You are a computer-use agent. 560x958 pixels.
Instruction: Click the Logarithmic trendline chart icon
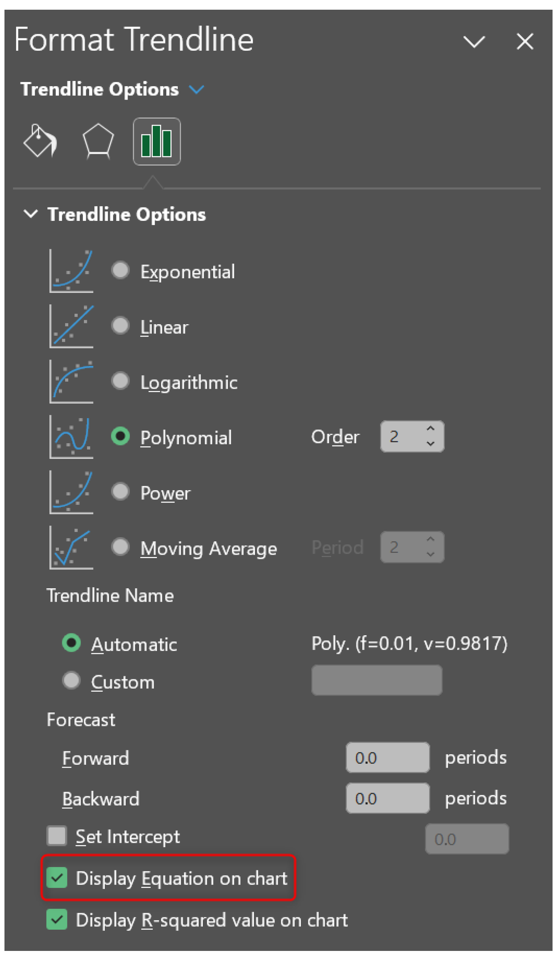point(72,381)
